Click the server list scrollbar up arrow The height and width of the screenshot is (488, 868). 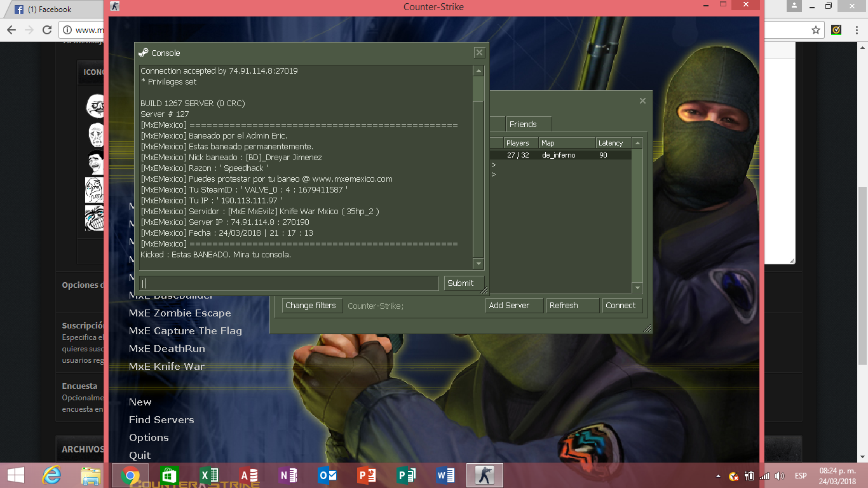(637, 144)
